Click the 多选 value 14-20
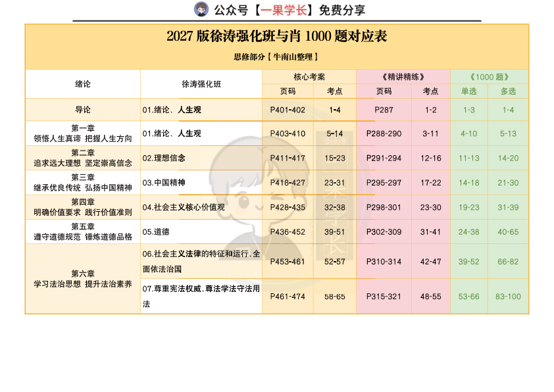Screen dimensions: 554x392 coord(508,159)
